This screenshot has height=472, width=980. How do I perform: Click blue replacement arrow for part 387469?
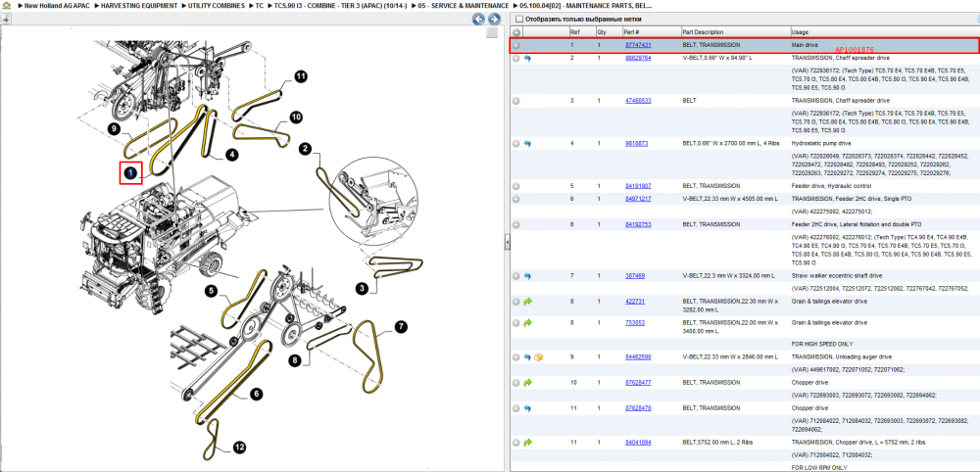pyautogui.click(x=527, y=275)
